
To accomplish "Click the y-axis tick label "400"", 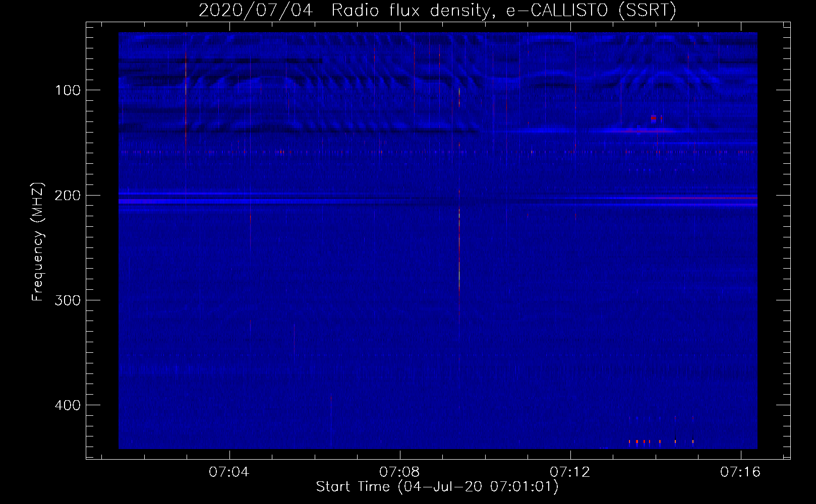I will (68, 405).
